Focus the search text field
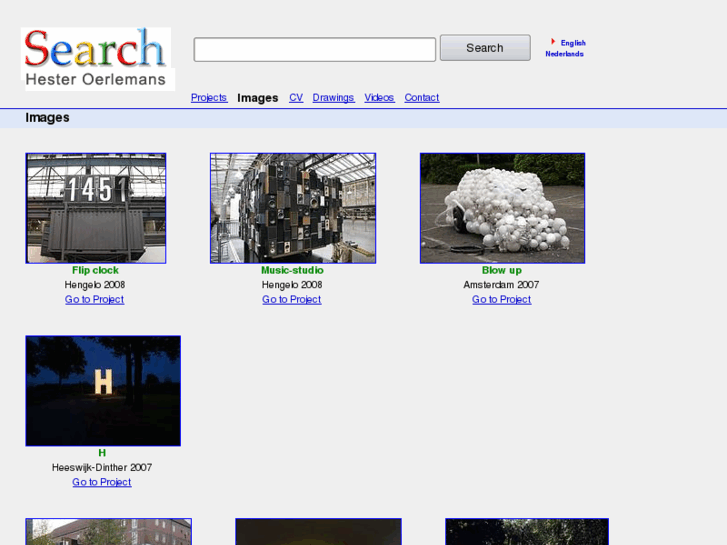 coord(314,49)
